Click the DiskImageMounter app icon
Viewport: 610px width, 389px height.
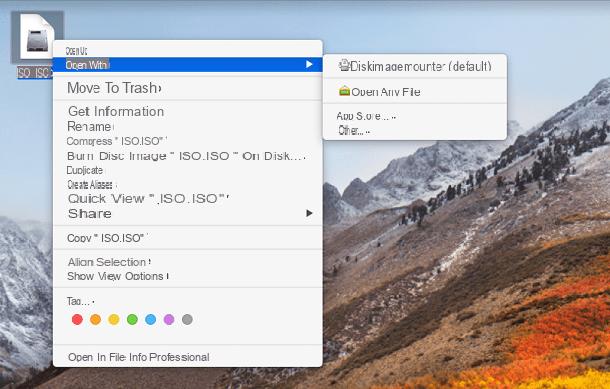click(x=344, y=65)
